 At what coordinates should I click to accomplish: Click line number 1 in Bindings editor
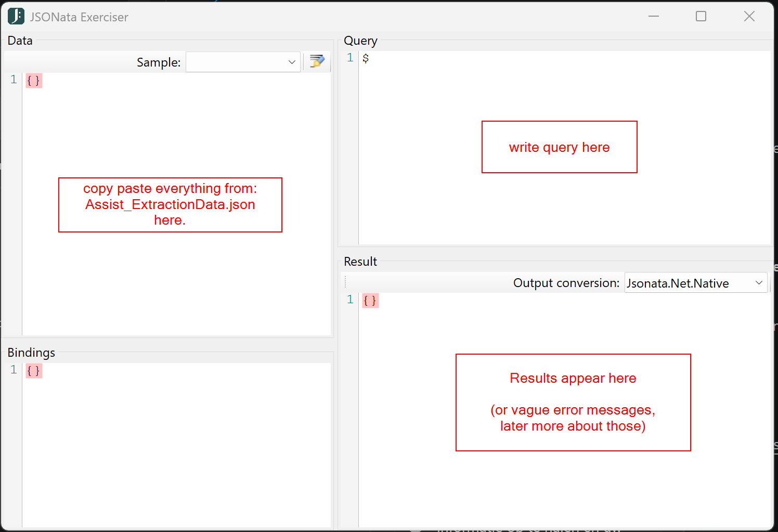(x=14, y=370)
